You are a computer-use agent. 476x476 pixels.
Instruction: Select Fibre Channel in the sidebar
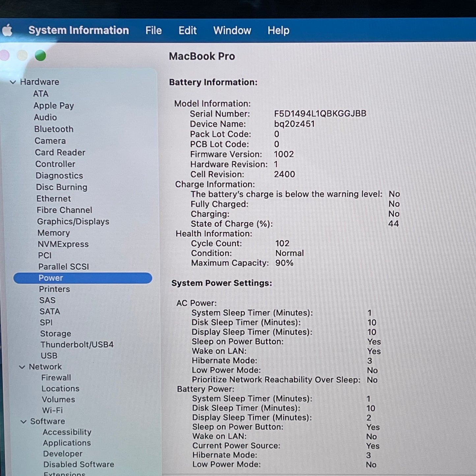click(x=64, y=210)
